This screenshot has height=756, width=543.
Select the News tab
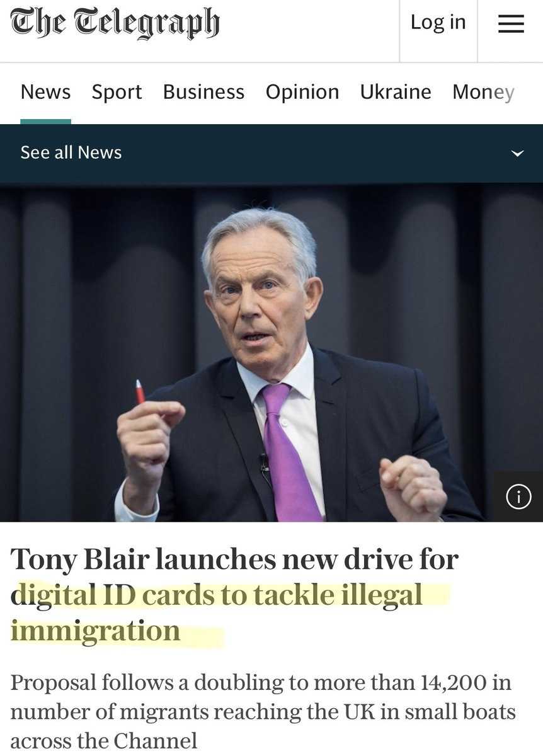(45, 92)
